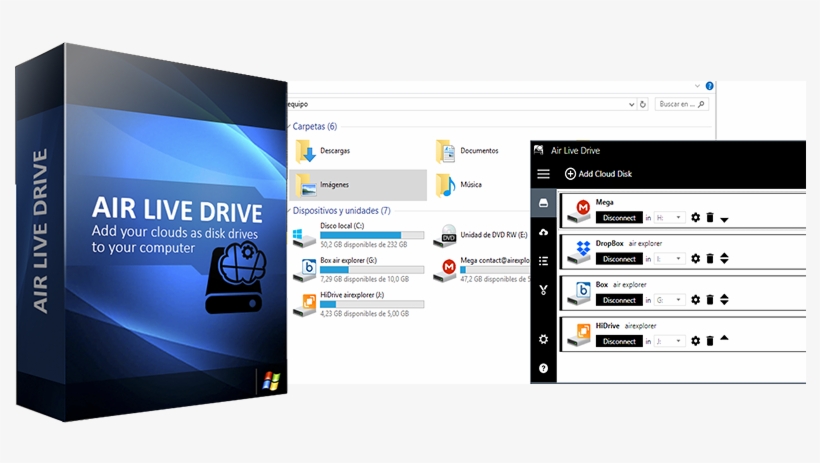Open HiDrive disk settings gear

(x=696, y=341)
